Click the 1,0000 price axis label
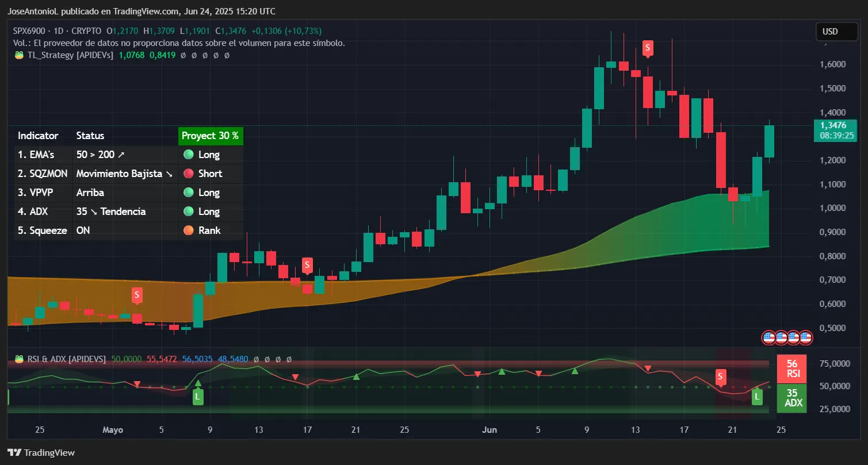 833,208
